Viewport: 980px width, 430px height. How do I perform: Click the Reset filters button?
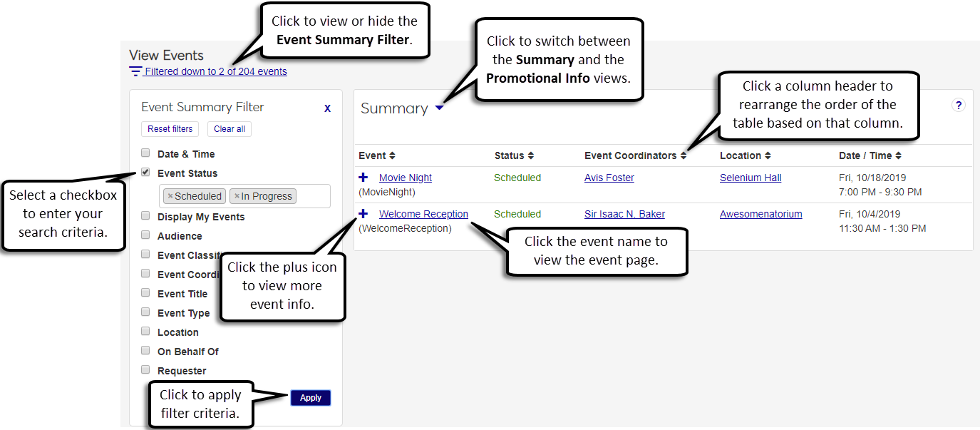170,129
